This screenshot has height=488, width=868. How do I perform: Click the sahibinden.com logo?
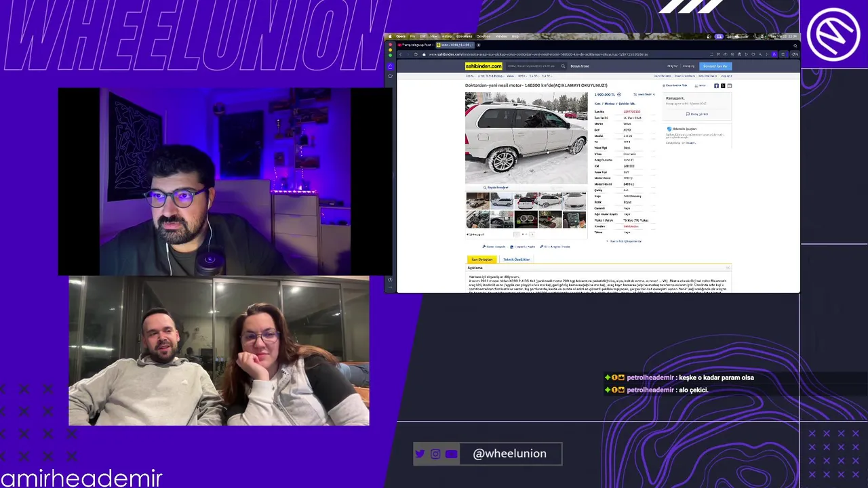[484, 66]
